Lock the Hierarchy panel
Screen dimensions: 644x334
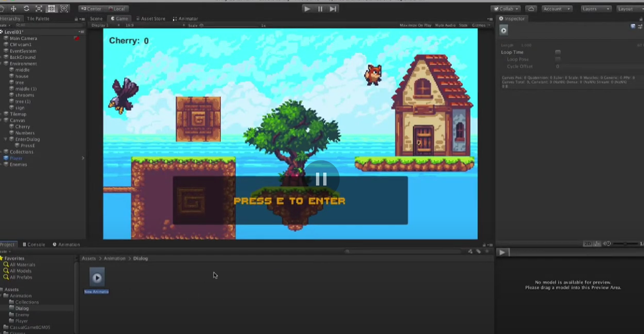click(x=76, y=19)
